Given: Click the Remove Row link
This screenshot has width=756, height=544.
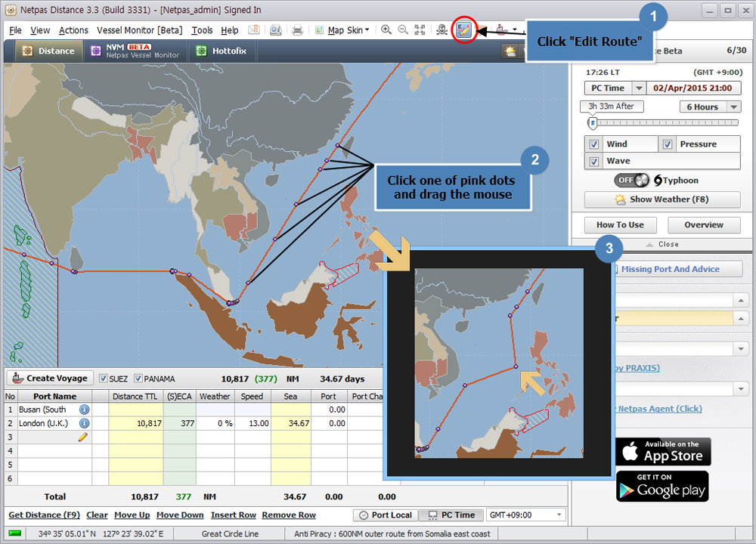Looking at the screenshot, I should pyautogui.click(x=289, y=515).
